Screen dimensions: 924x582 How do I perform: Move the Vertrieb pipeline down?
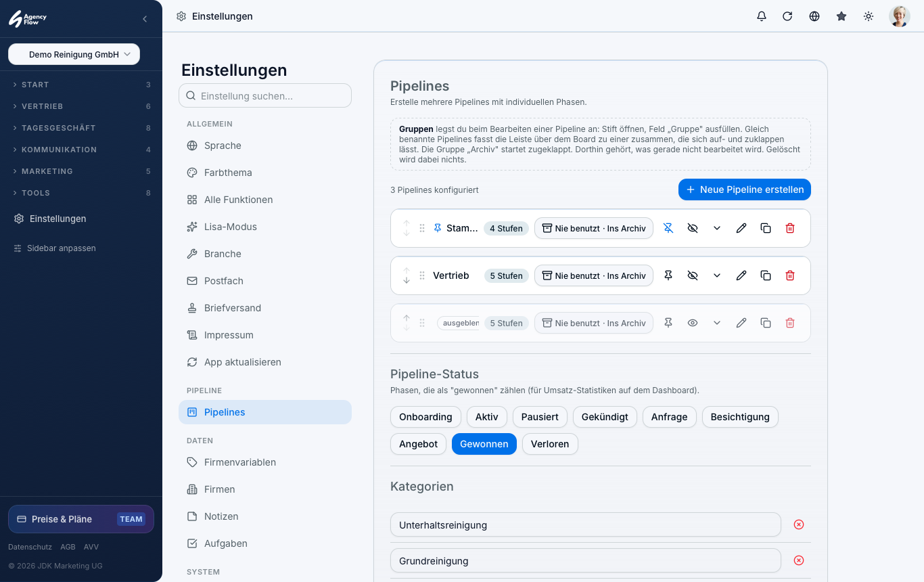click(x=407, y=280)
